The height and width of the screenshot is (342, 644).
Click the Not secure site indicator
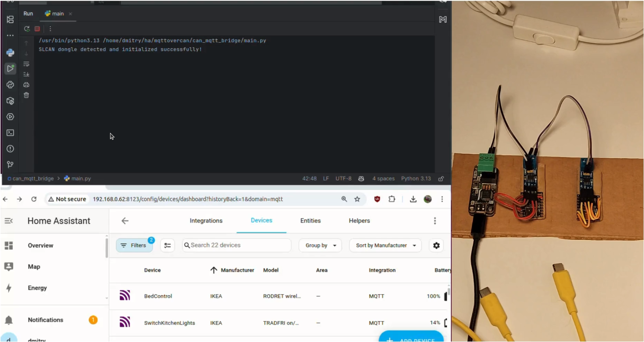[67, 199]
